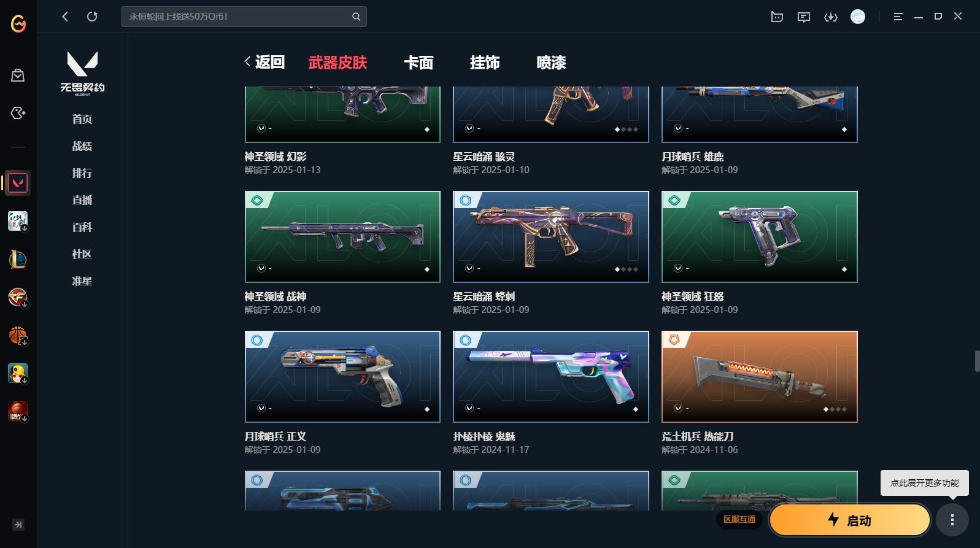Viewport: 980px width, 548px height.
Task: Switch to the 喷漆 tab
Action: pos(551,63)
